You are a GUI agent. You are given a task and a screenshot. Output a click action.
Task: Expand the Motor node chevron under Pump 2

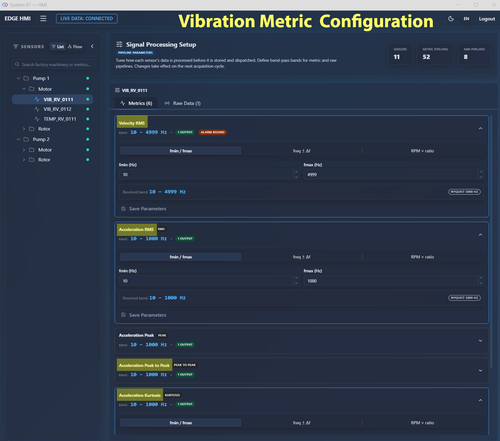click(24, 150)
